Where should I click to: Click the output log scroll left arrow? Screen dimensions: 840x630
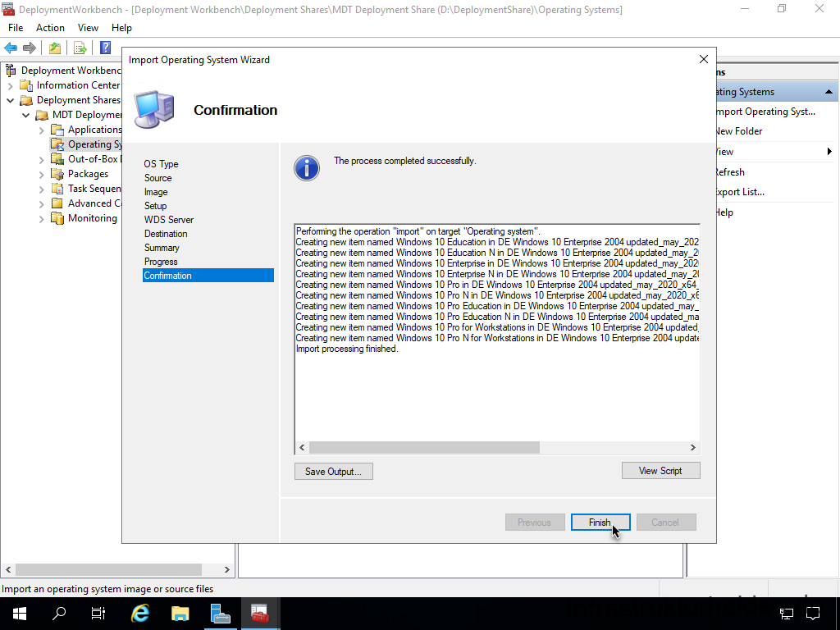click(x=302, y=447)
